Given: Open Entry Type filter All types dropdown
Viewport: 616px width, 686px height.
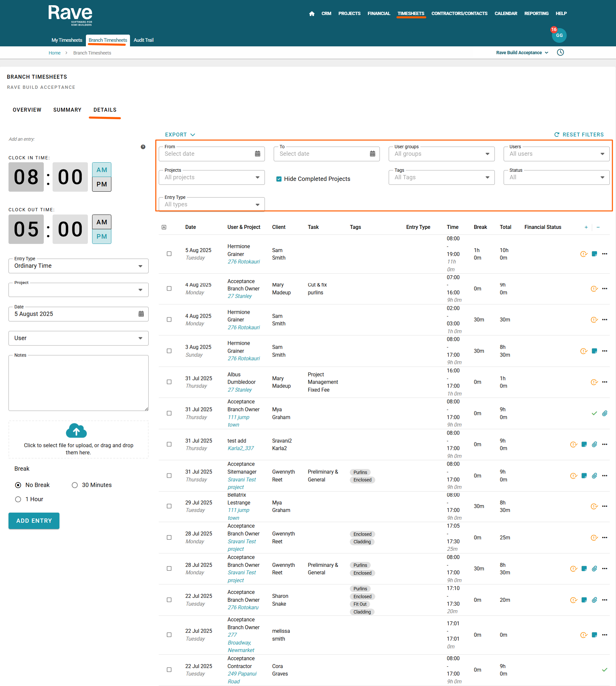Looking at the screenshot, I should 212,205.
